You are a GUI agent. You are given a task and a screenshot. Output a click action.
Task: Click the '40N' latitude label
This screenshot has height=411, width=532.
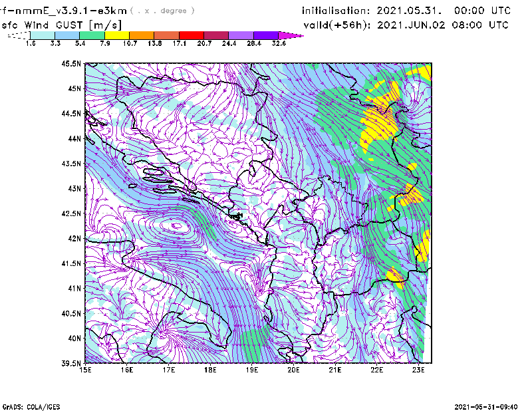(74, 339)
